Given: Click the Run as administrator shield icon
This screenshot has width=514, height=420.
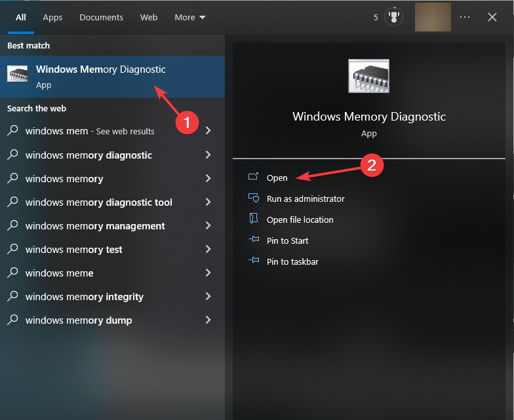Looking at the screenshot, I should (253, 198).
